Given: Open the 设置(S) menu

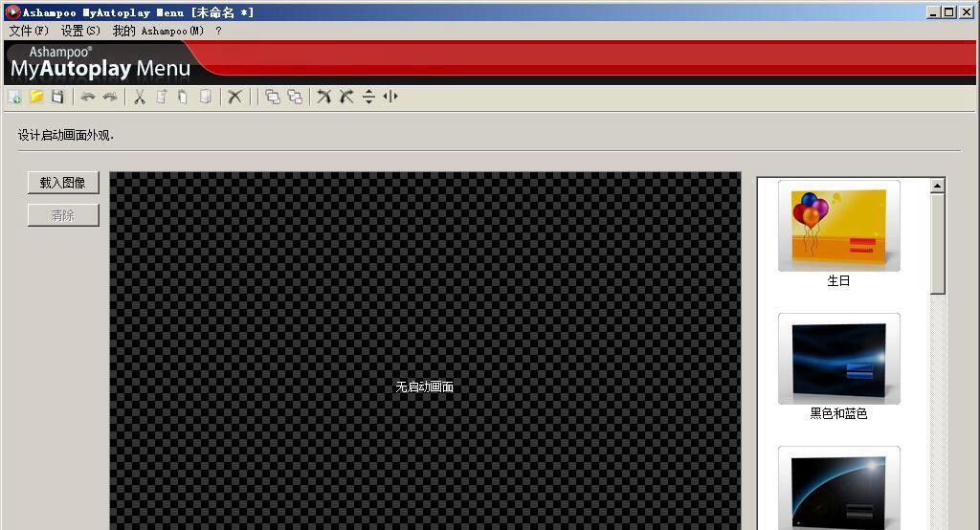Looking at the screenshot, I should 80,31.
